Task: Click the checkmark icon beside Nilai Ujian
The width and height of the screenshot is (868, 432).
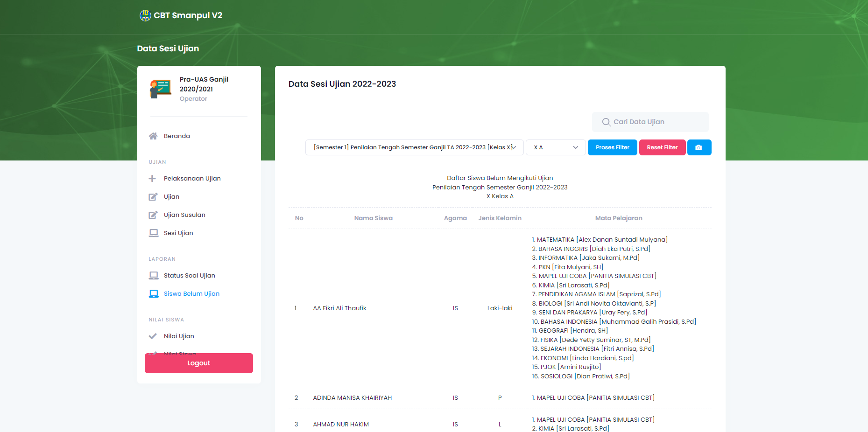Action: coord(153,336)
